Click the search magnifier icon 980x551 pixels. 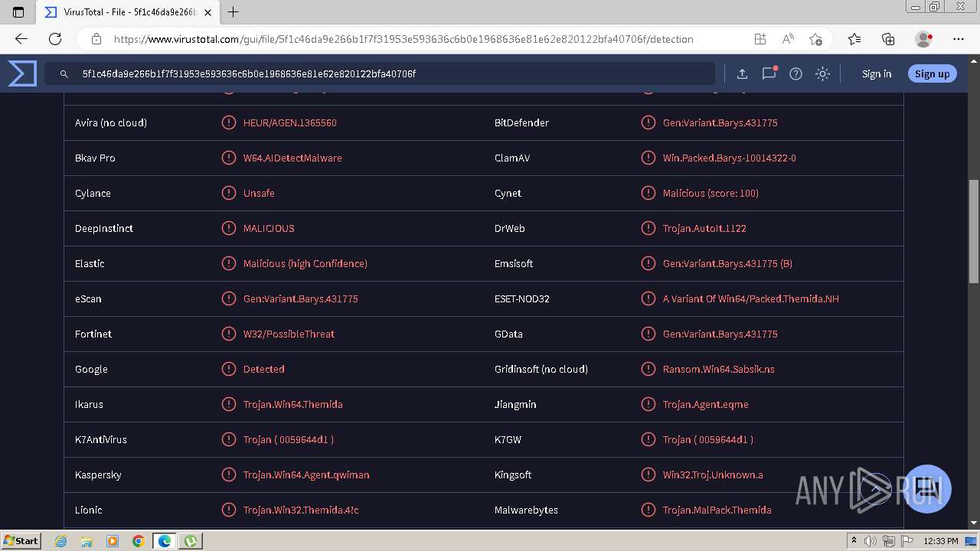(64, 74)
